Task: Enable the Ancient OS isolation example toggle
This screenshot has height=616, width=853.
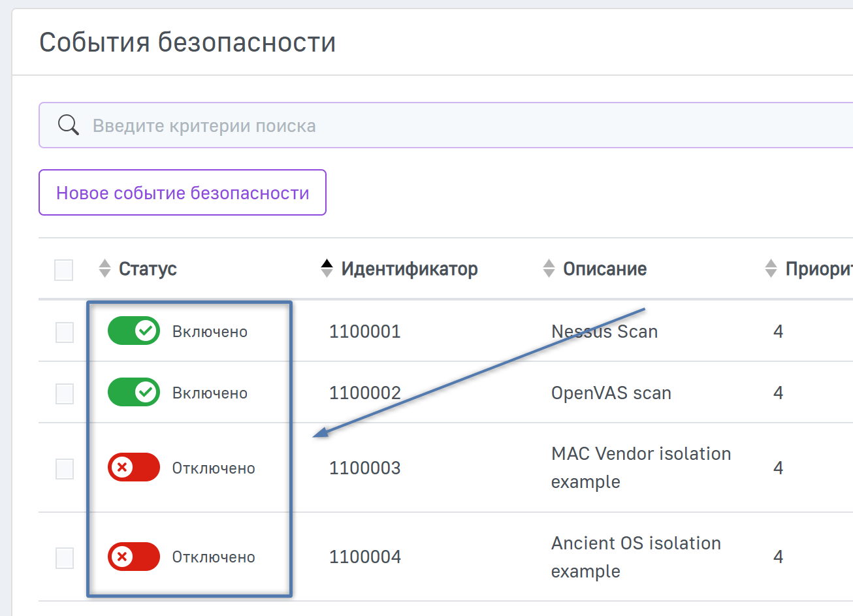Action: [x=134, y=557]
